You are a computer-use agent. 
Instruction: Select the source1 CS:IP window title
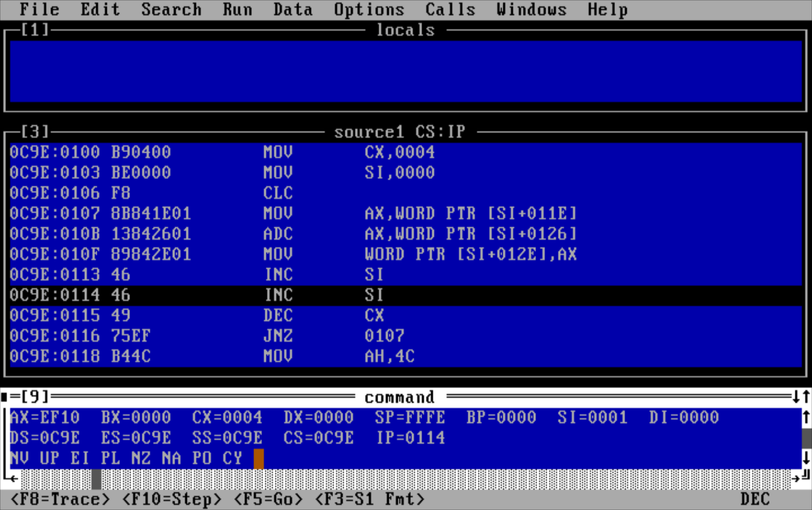tap(400, 132)
